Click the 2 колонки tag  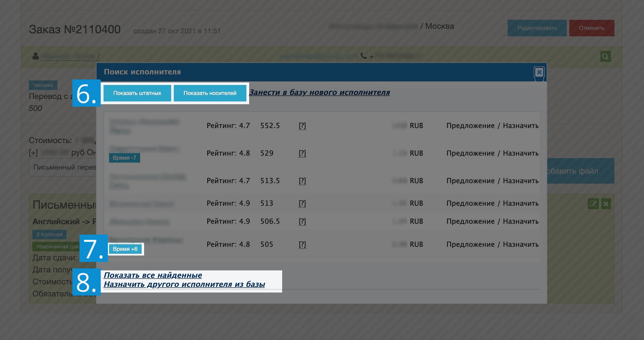click(50, 235)
